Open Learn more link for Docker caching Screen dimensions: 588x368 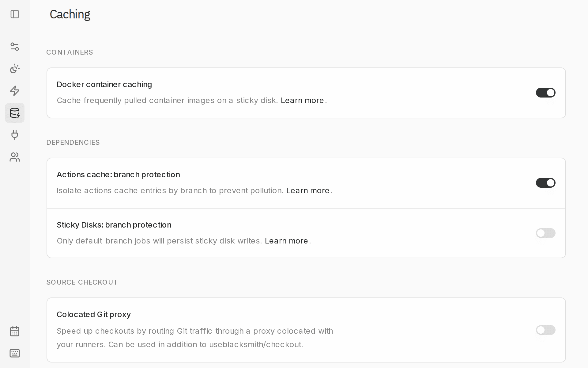pyautogui.click(x=302, y=101)
